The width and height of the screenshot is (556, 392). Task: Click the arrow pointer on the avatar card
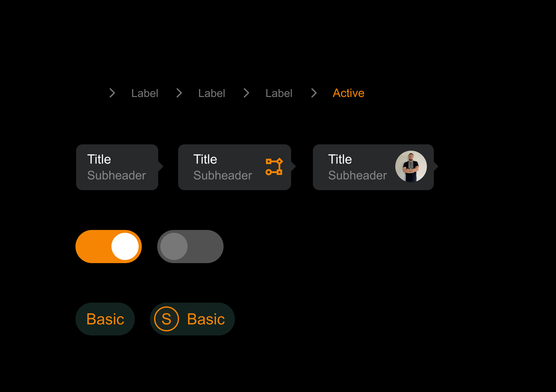(436, 166)
